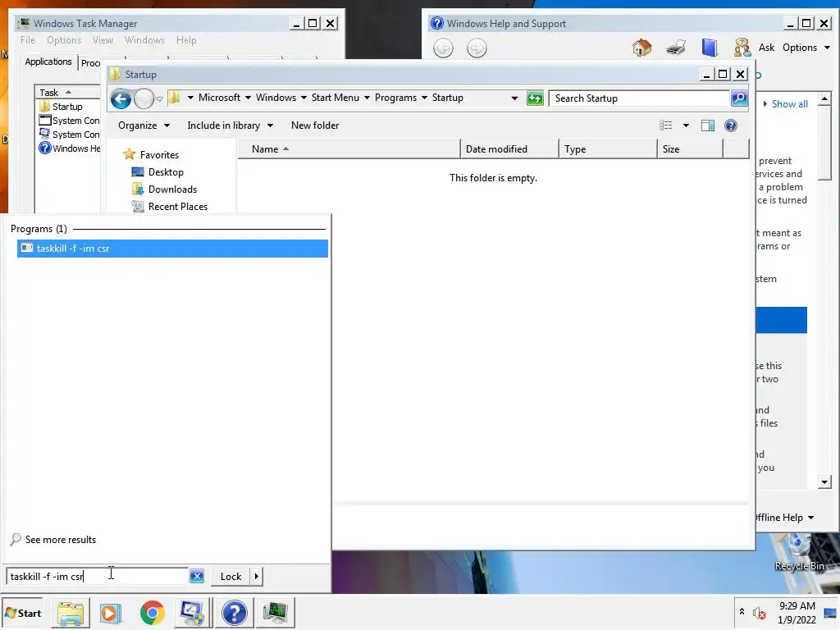The height and width of the screenshot is (630, 840).
Task: Expand dropdown after Start Menu breadcrumb
Action: pos(367,98)
